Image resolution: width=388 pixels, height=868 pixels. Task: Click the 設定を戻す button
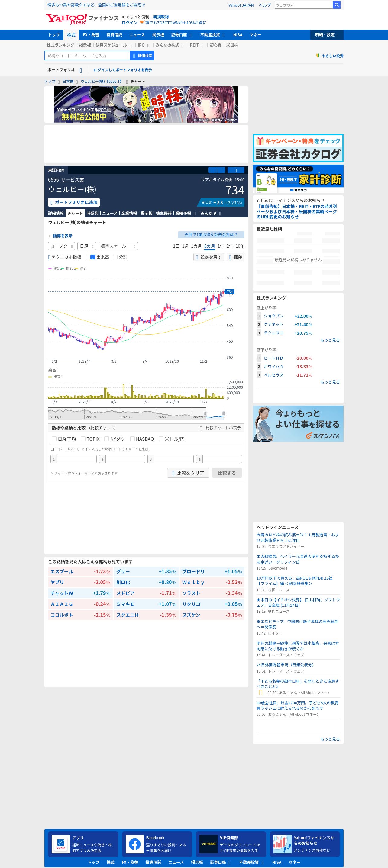209,257
